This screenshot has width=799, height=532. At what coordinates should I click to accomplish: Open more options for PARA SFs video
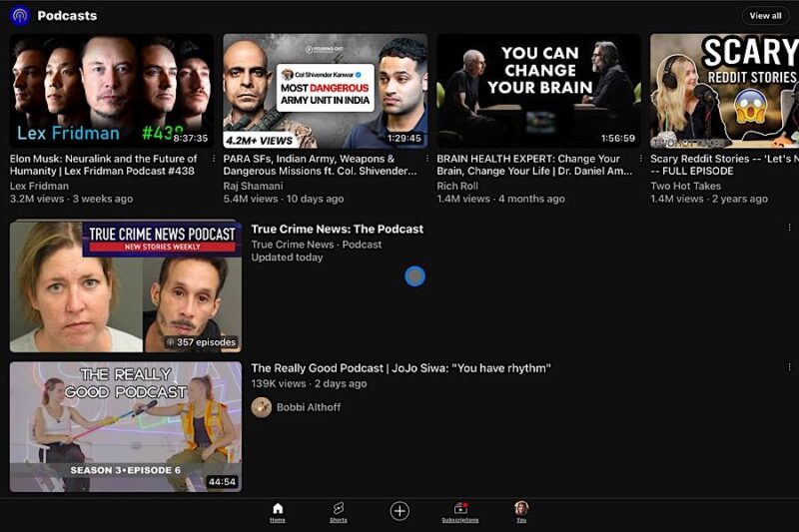(427, 159)
